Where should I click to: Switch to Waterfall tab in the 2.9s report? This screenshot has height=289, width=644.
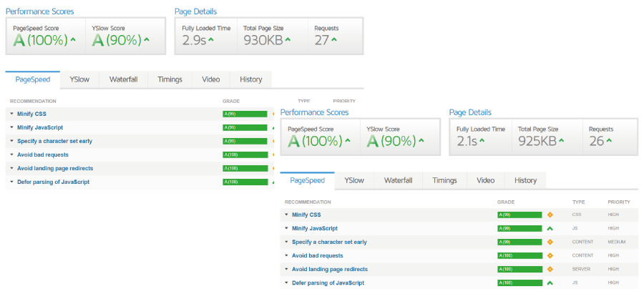(x=123, y=79)
